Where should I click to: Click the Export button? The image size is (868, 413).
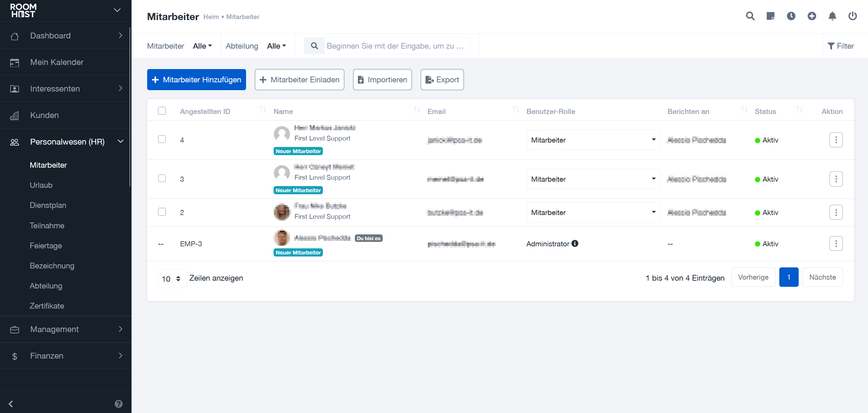tap(442, 80)
